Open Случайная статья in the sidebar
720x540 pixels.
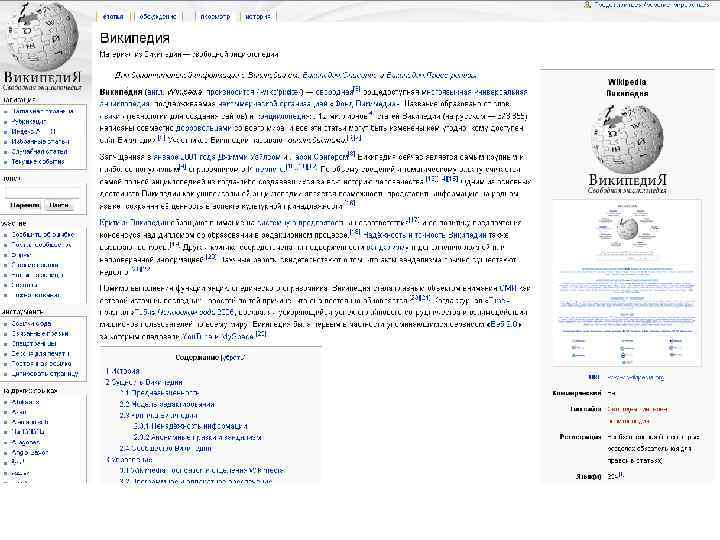point(39,152)
